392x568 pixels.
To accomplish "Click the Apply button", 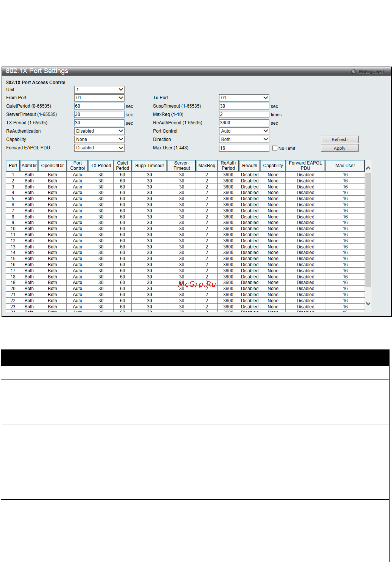I will [339, 148].
